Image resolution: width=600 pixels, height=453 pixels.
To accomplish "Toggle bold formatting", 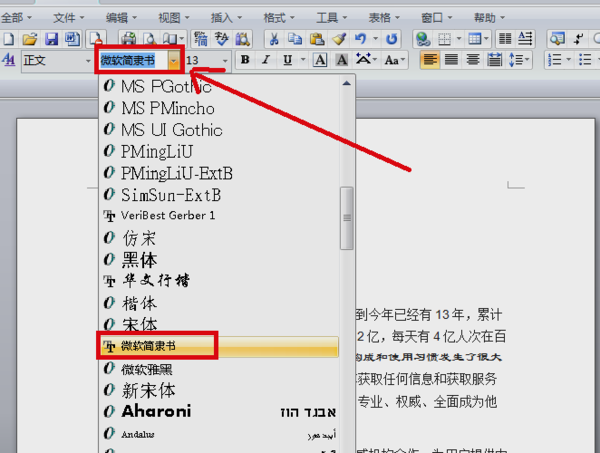I will [245, 60].
